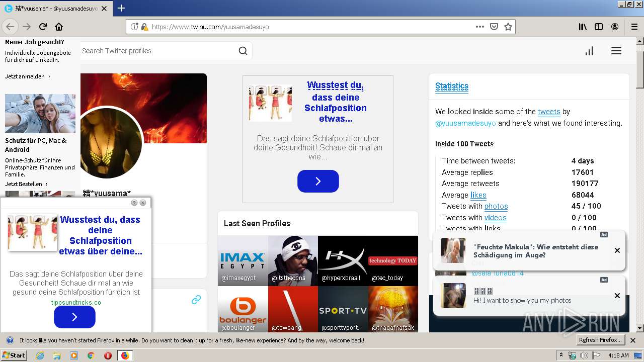The image size is (644, 362).
Task: Click the blue arrow button in the popup ad
Action: 74,317
